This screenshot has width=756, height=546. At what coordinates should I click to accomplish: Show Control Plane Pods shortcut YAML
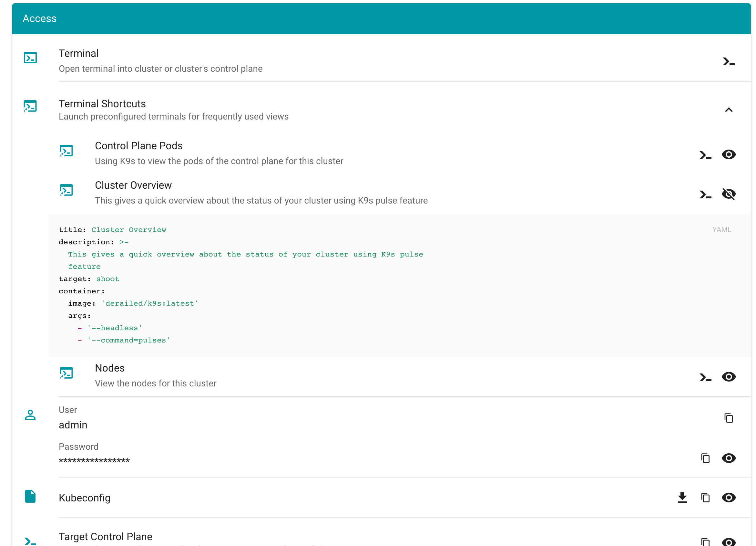[728, 155]
